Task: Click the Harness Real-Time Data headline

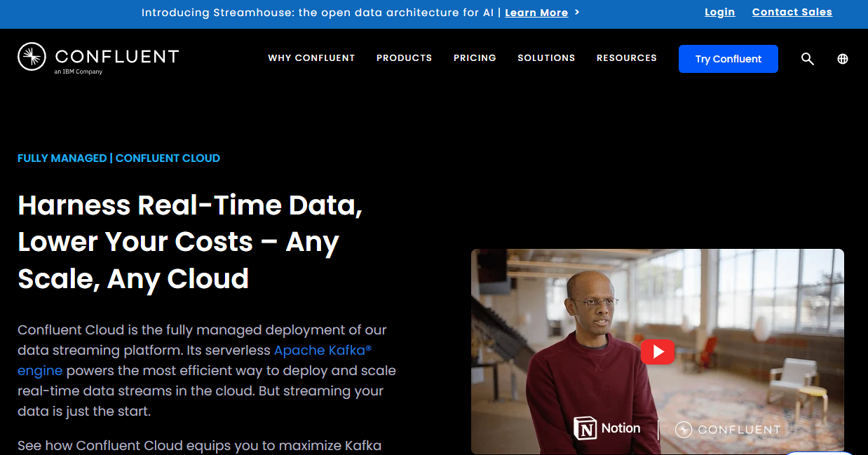Action: tap(190, 242)
